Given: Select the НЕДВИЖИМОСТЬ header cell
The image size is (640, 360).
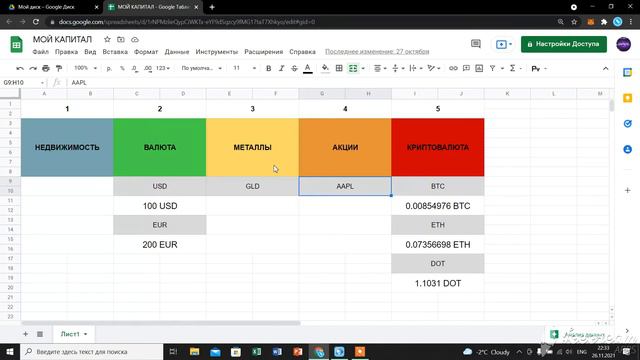Looking at the screenshot, I should point(67,147).
